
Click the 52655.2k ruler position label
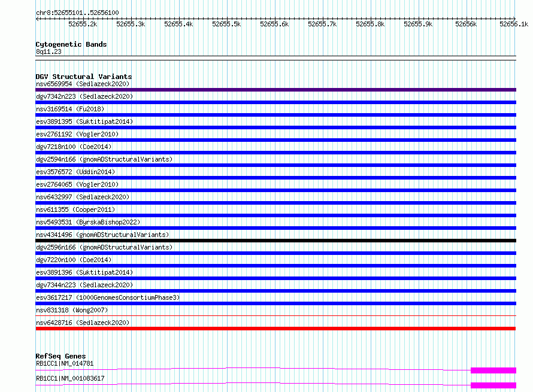click(83, 24)
